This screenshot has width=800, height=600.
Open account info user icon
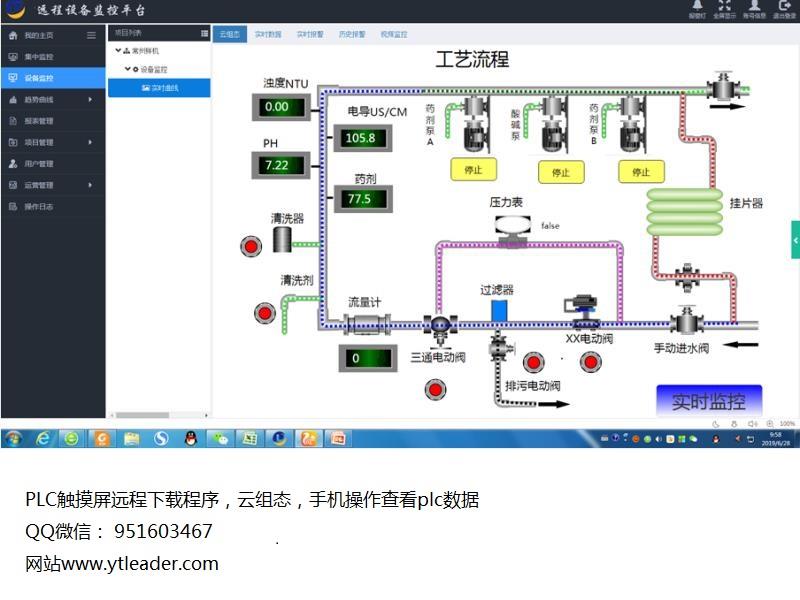click(754, 6)
